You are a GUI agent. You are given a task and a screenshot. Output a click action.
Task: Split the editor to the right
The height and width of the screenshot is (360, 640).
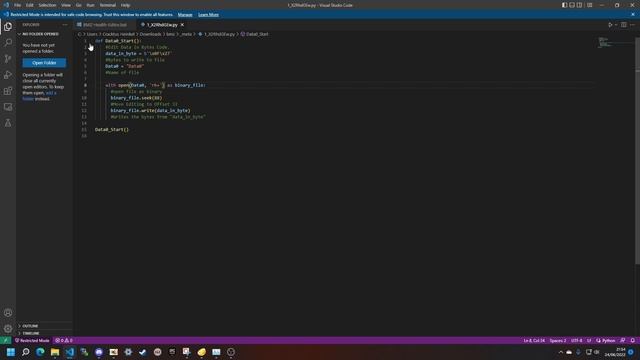pyautogui.click(x=624, y=25)
